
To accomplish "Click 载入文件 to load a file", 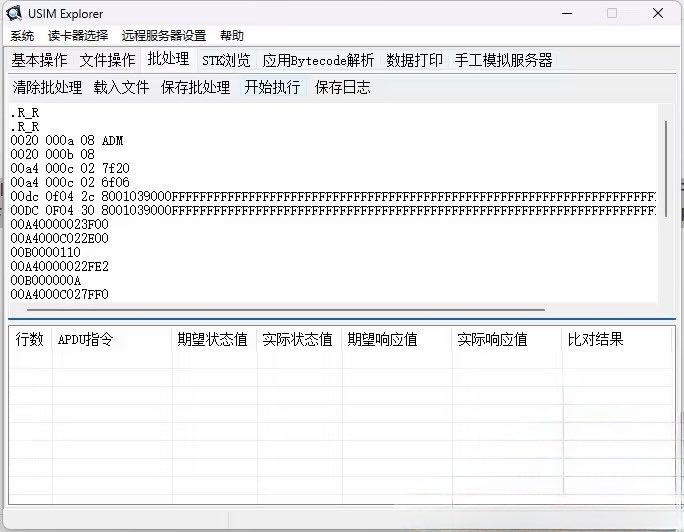I will (x=121, y=87).
